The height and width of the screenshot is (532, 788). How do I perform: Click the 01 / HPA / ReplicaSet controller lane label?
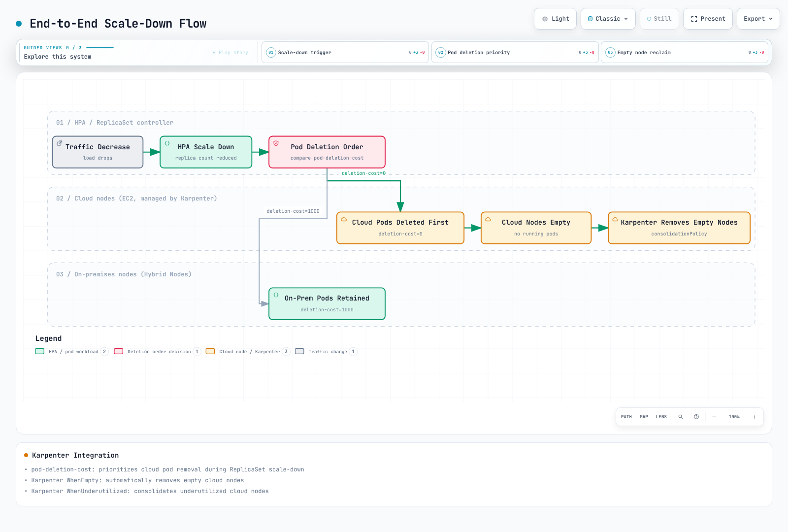(115, 123)
